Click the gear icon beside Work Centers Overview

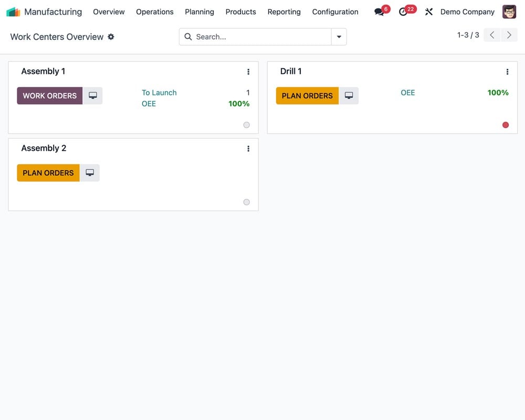coord(111,37)
